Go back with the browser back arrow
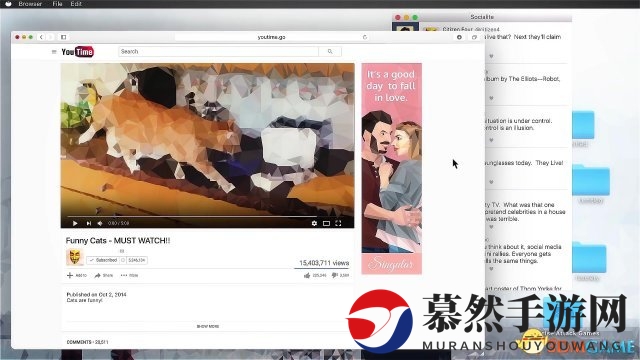The height and width of the screenshot is (360, 640). coord(41,37)
